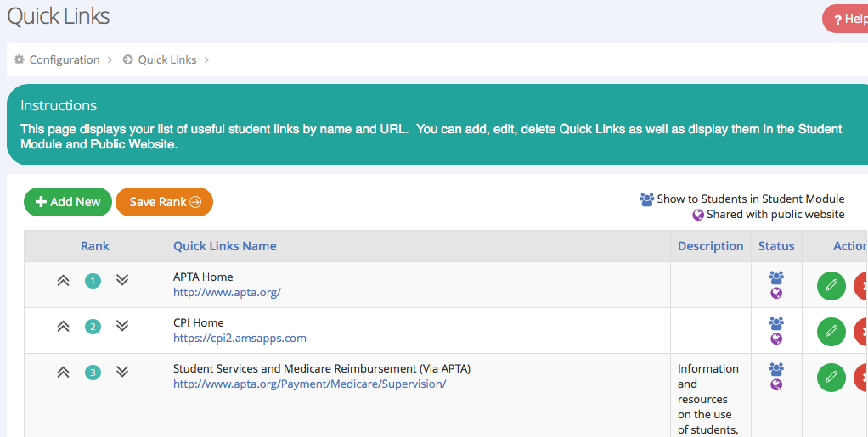Image resolution: width=868 pixels, height=437 pixels.
Task: Click the red delete icon for APTA Home
Action: pos(861,286)
